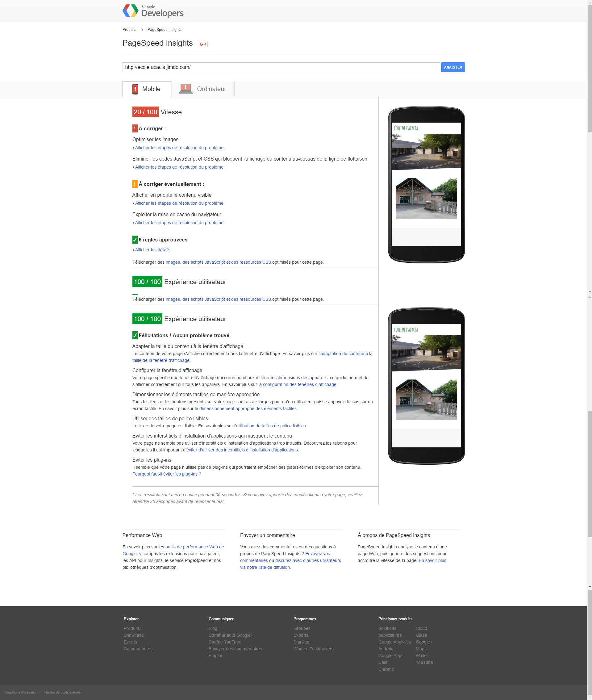The image size is (592, 700).
Task: Click the green check icon beside 6 règles approuvées
Action: (135, 239)
